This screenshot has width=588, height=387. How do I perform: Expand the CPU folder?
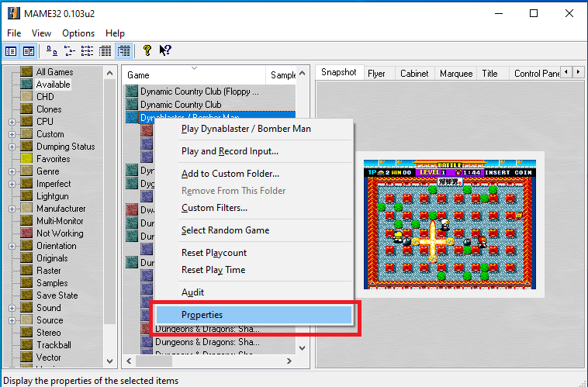[12, 122]
